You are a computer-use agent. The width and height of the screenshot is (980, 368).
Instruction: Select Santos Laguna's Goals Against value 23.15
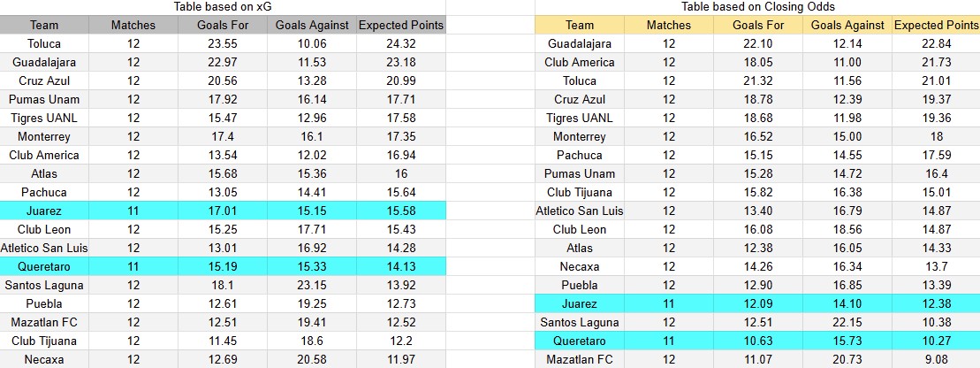pos(312,285)
